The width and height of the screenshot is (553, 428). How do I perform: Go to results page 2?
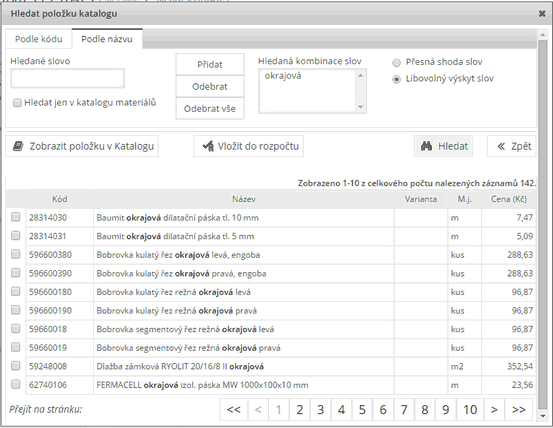[299, 410]
